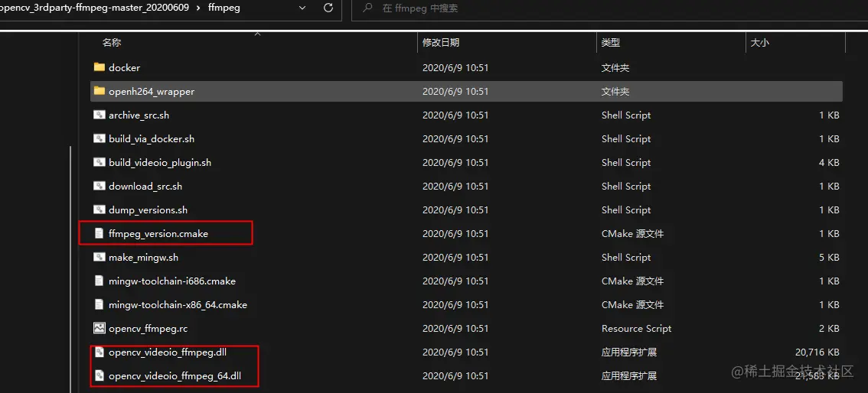
Task: Click the download_src.sh file icon
Action: pos(99,187)
